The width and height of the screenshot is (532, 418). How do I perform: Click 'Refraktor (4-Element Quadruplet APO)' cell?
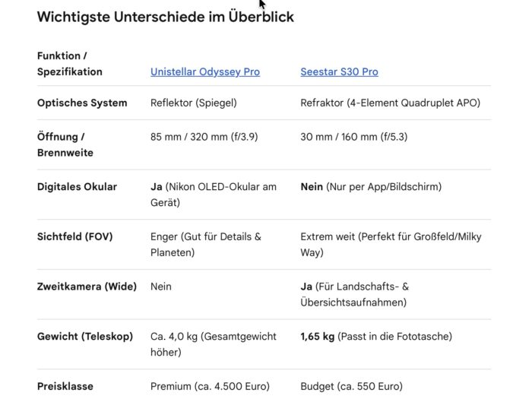tap(391, 103)
